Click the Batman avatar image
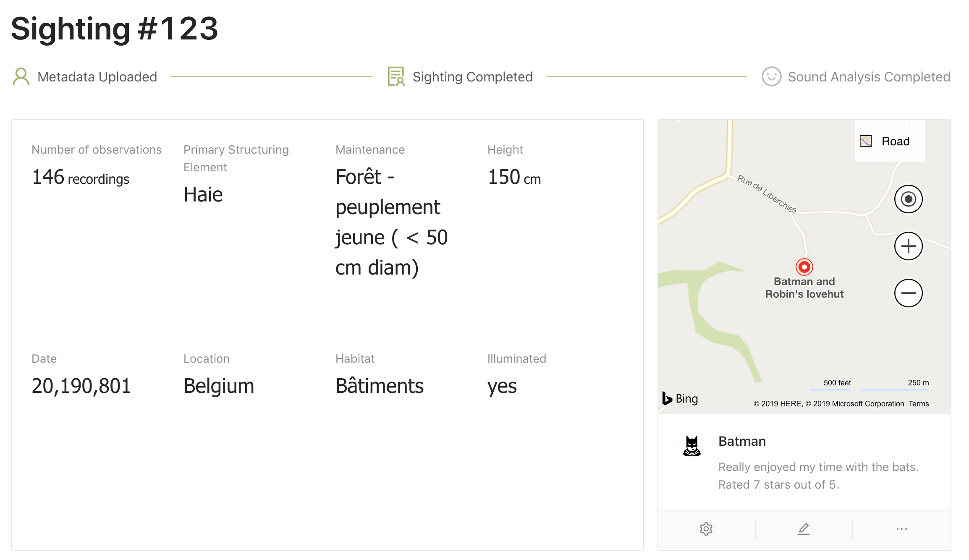Image resolution: width=969 pixels, height=560 pixels. pos(691,445)
